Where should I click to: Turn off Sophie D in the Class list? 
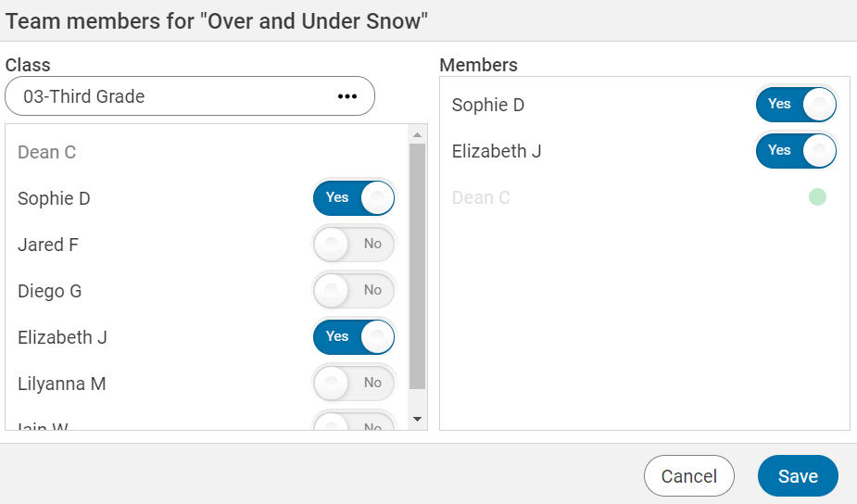(x=354, y=198)
